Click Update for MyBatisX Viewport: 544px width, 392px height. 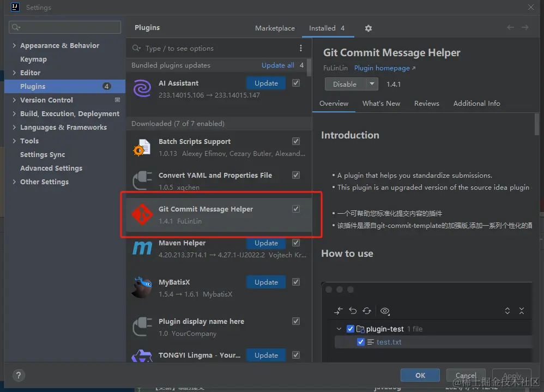pyautogui.click(x=266, y=282)
